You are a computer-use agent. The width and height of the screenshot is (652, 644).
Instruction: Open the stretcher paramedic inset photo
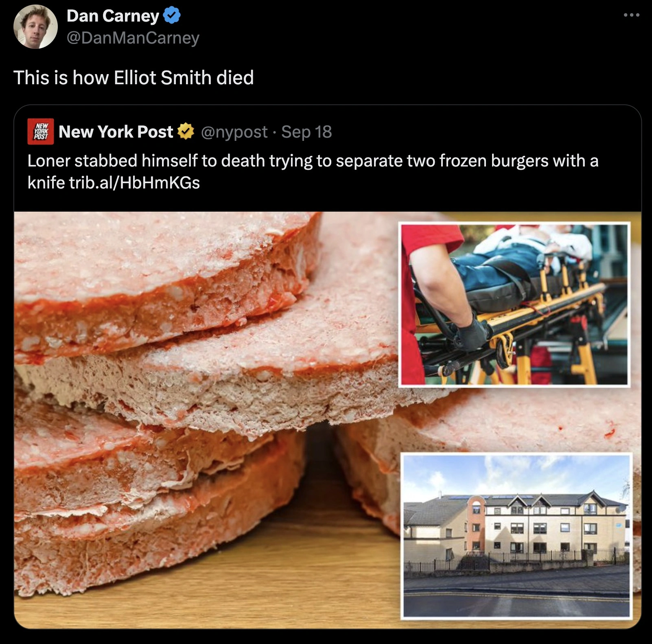[514, 304]
